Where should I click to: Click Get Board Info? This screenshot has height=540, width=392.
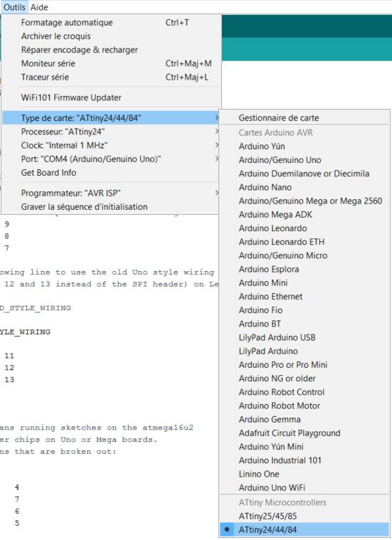pyautogui.click(x=110, y=173)
